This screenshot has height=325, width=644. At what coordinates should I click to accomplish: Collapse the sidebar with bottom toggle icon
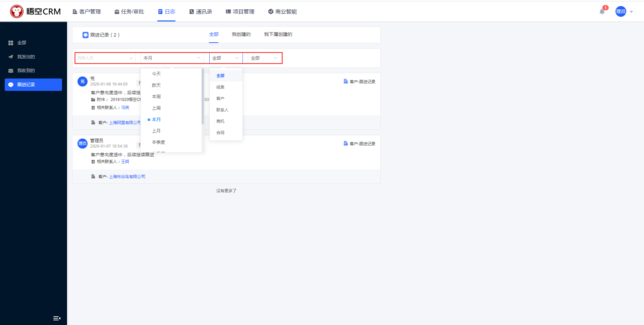click(57, 318)
